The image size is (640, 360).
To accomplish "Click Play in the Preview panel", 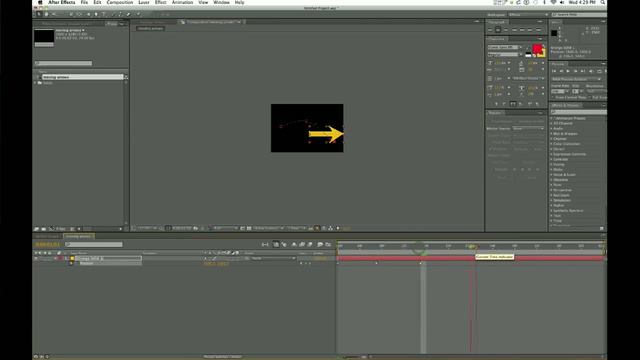I will (x=568, y=71).
